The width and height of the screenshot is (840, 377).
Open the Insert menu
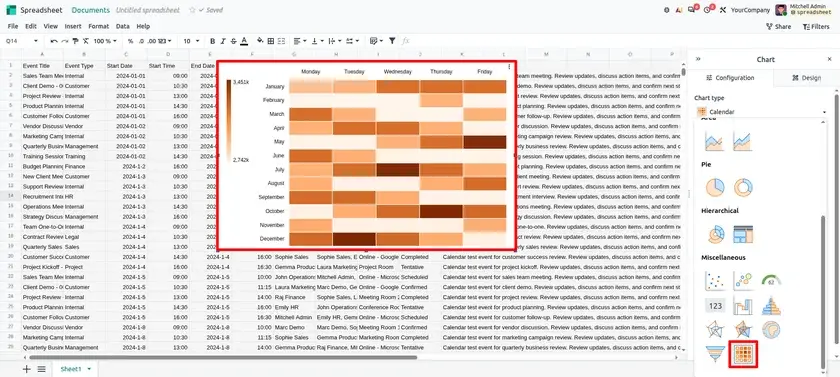point(73,26)
